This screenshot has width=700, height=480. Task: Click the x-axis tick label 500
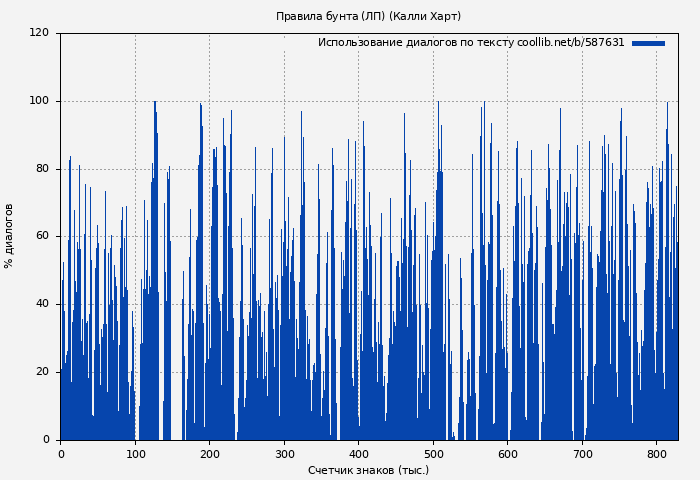coord(433,454)
